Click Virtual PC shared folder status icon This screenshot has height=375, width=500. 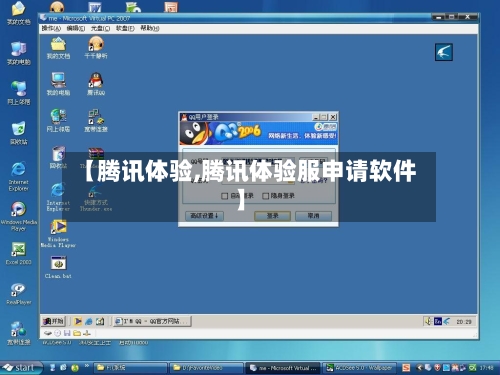coord(77,333)
